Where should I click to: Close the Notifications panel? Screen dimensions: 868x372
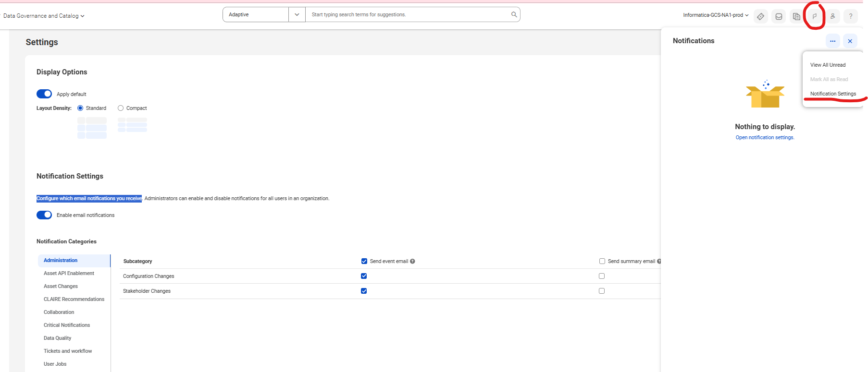(x=850, y=41)
